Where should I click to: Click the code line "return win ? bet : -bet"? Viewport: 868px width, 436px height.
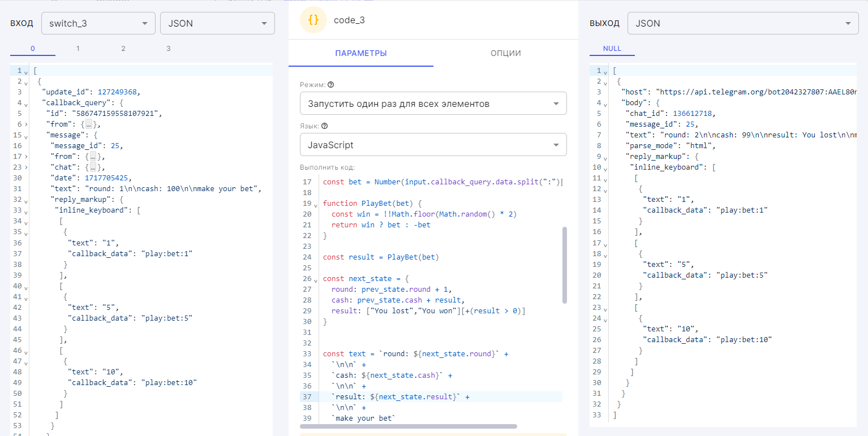381,225
